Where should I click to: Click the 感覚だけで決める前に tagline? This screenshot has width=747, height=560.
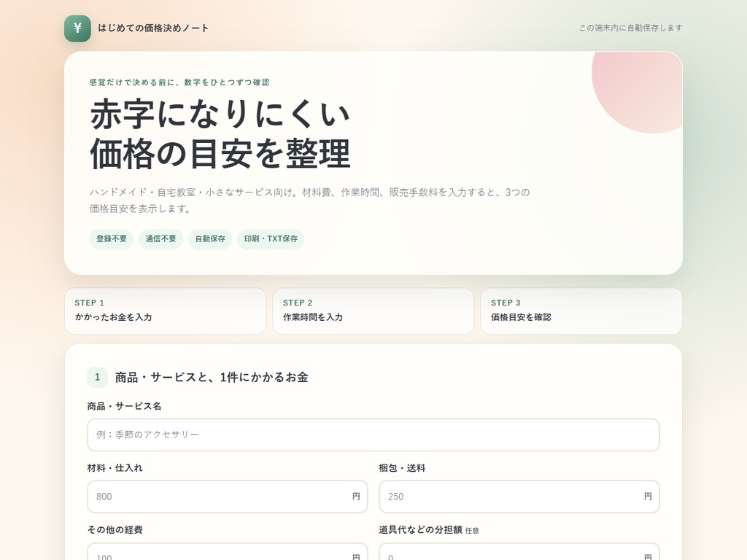pos(179,82)
